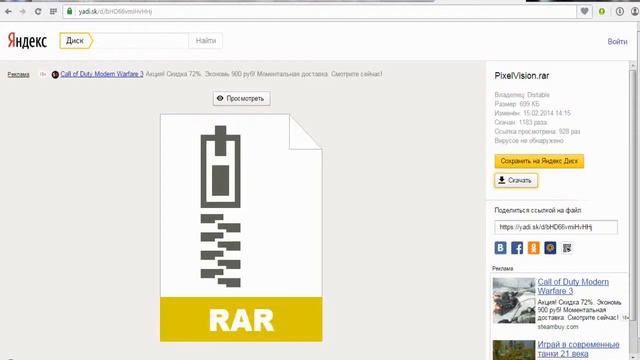Click the tanks ad thumbnail image
Screen dimensions: 640x360
coord(514,350)
